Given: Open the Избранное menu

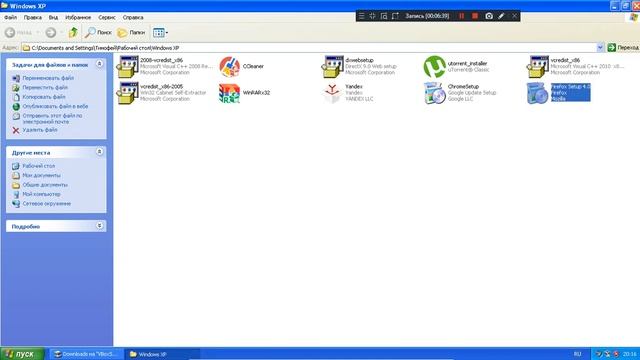Looking at the screenshot, I should point(78,17).
